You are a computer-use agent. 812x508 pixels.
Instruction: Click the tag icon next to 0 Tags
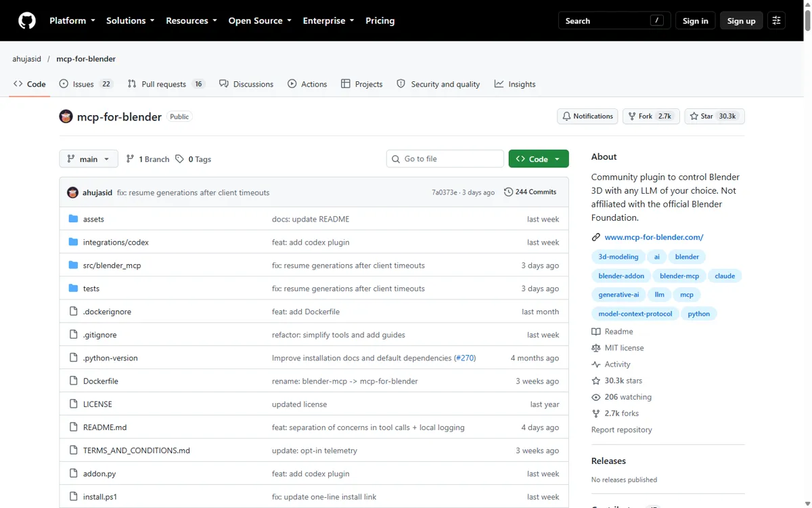(179, 159)
